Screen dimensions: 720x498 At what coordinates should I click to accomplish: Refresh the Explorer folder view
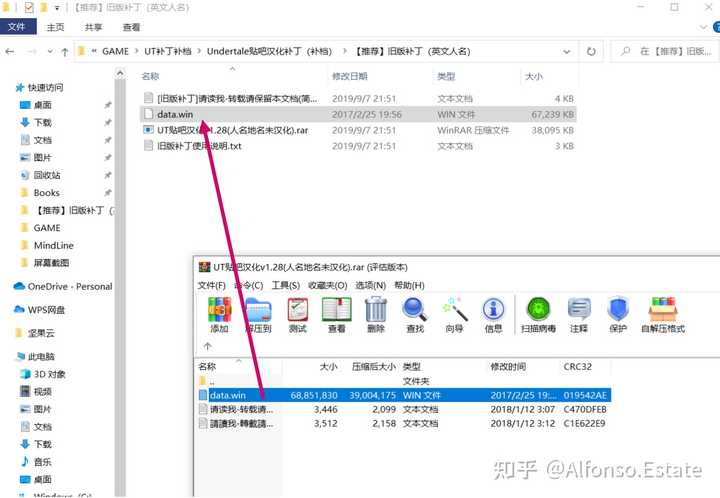coord(591,51)
